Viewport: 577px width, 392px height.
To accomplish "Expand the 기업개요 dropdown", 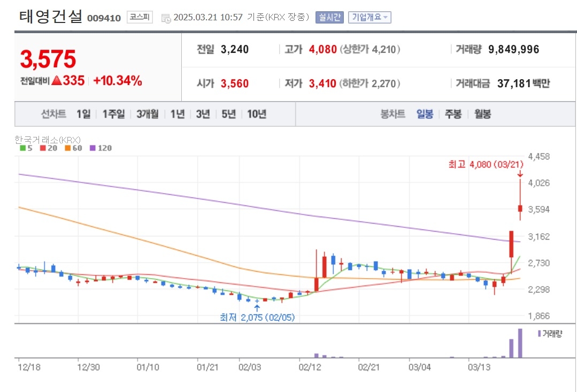I will tap(370, 17).
